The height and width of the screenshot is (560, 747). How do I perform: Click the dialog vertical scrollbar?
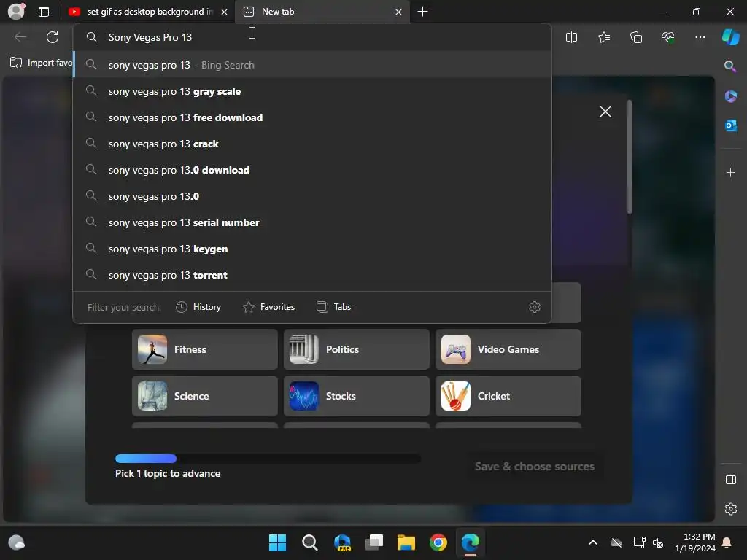[630, 157]
